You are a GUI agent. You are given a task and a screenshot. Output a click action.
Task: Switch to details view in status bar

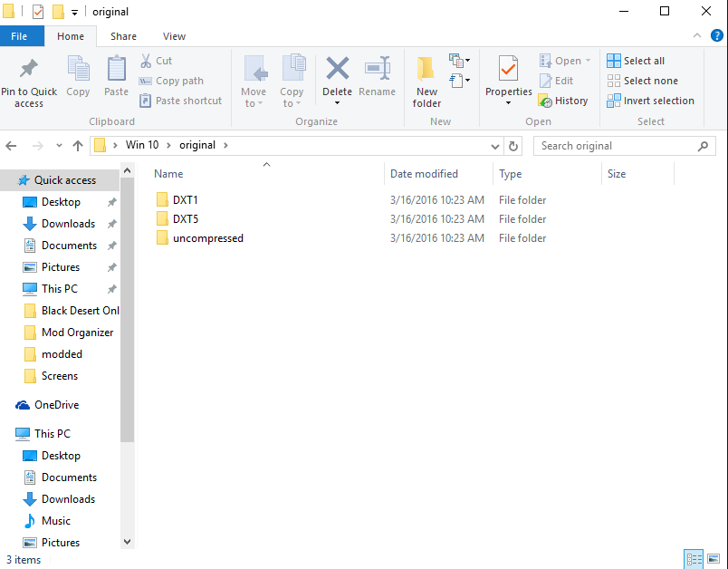[694, 559]
